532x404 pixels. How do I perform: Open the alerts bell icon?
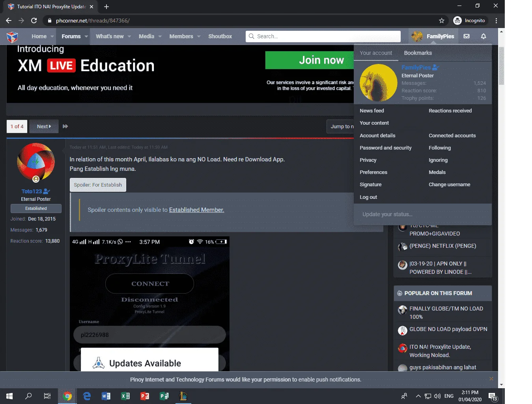coord(483,36)
